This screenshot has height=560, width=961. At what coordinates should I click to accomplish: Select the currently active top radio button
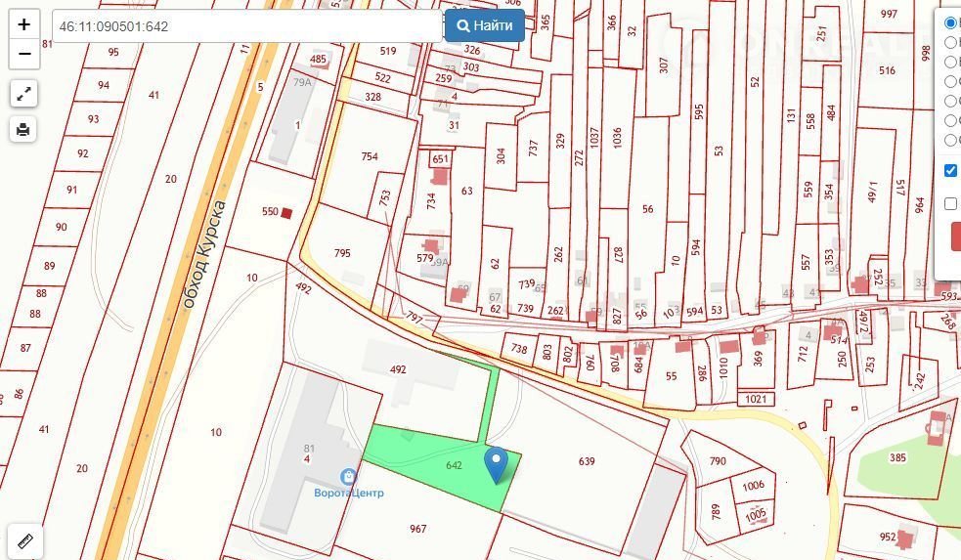coord(950,22)
